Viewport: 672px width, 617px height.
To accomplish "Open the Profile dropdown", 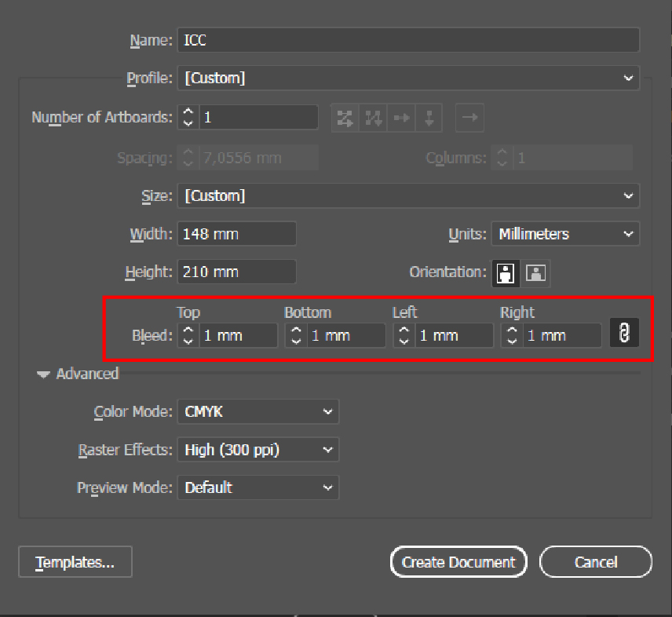I will (408, 78).
